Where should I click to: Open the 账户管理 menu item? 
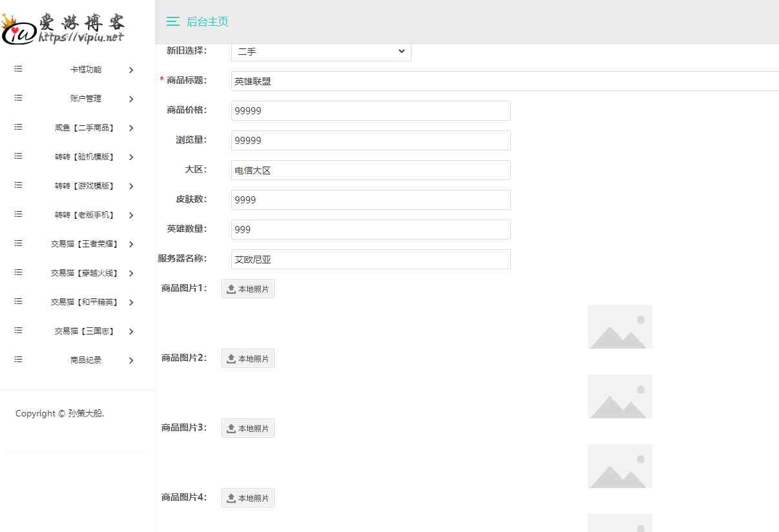[86, 99]
